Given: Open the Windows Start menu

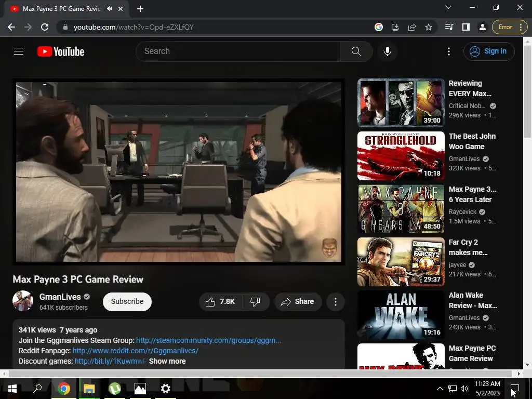Looking at the screenshot, I should click(12, 389).
